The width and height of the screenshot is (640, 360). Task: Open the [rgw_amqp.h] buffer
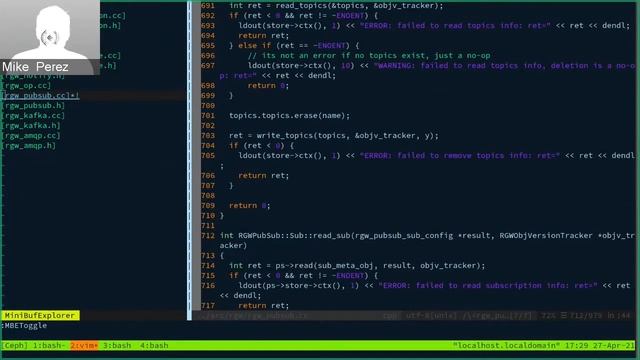tap(29, 145)
